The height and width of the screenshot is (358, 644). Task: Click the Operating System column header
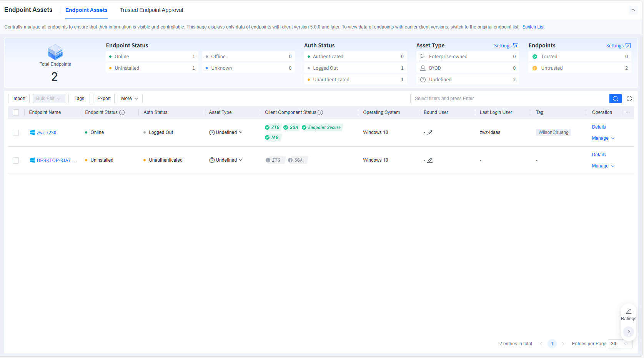(x=381, y=112)
